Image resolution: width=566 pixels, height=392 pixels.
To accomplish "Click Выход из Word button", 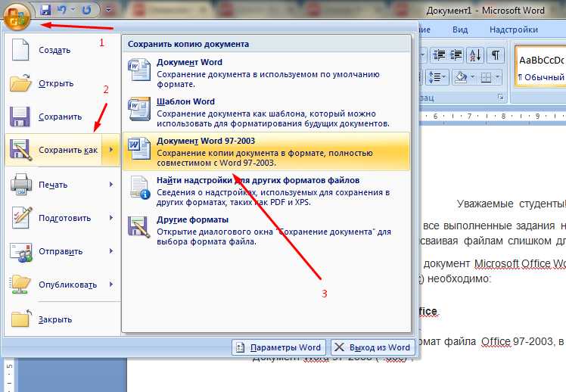I will click(x=372, y=347).
